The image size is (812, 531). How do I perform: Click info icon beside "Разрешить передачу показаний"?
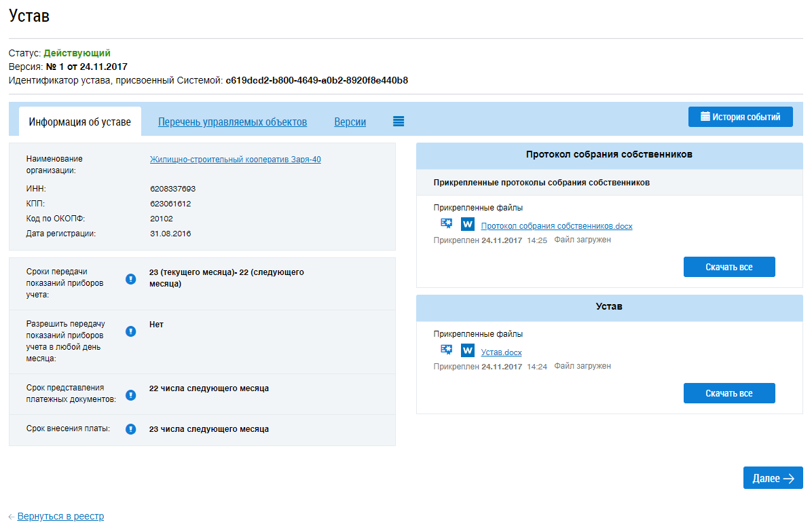(131, 331)
